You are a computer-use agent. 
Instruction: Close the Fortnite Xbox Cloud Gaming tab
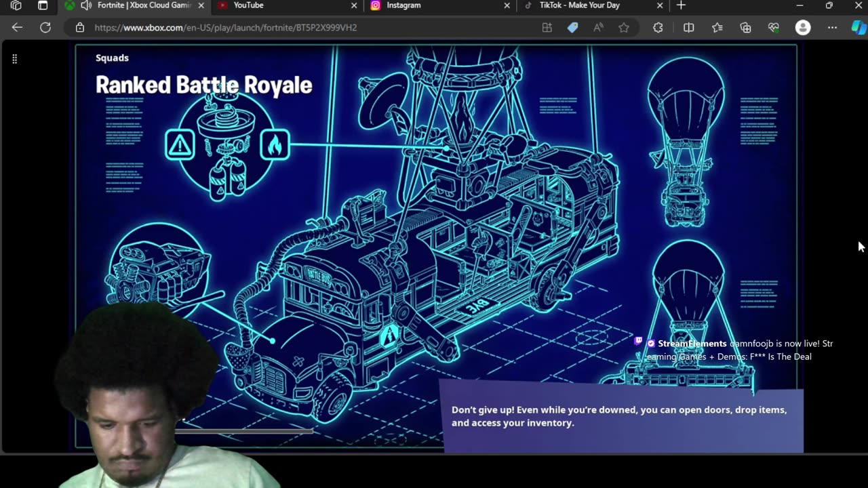point(201,5)
